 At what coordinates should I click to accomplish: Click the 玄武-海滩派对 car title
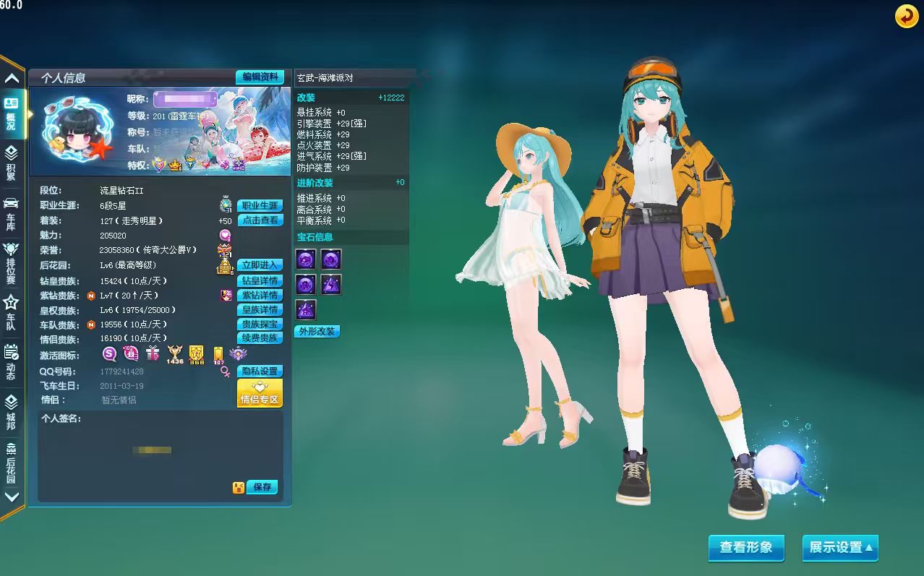click(x=325, y=77)
